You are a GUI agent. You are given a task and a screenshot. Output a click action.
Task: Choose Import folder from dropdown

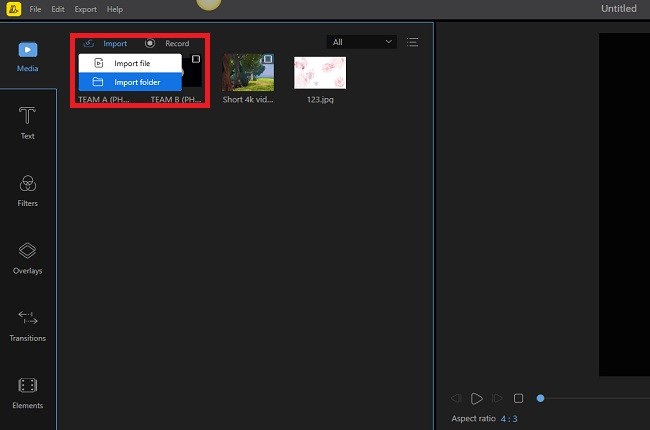130,82
